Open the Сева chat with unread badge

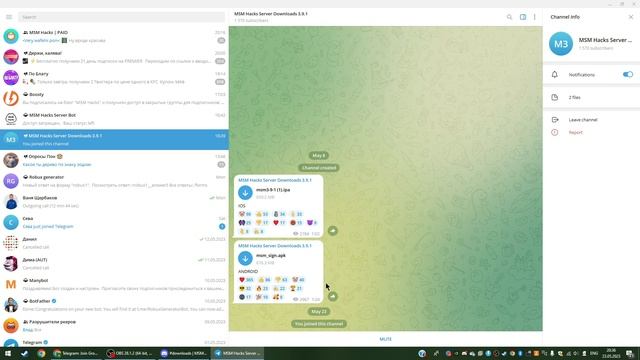point(114,222)
